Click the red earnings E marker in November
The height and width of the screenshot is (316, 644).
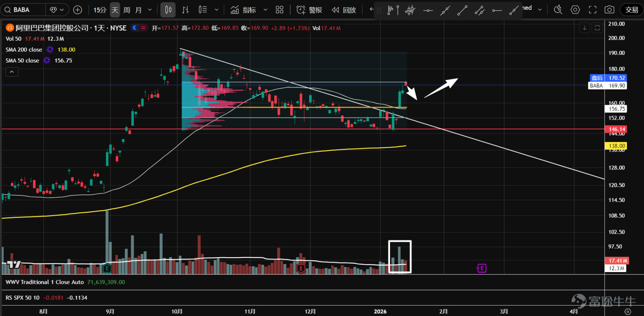(300, 268)
